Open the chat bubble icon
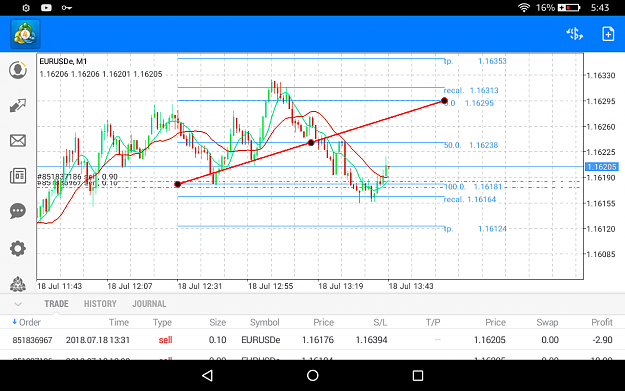Image resolution: width=625 pixels, height=391 pixels. tap(18, 211)
